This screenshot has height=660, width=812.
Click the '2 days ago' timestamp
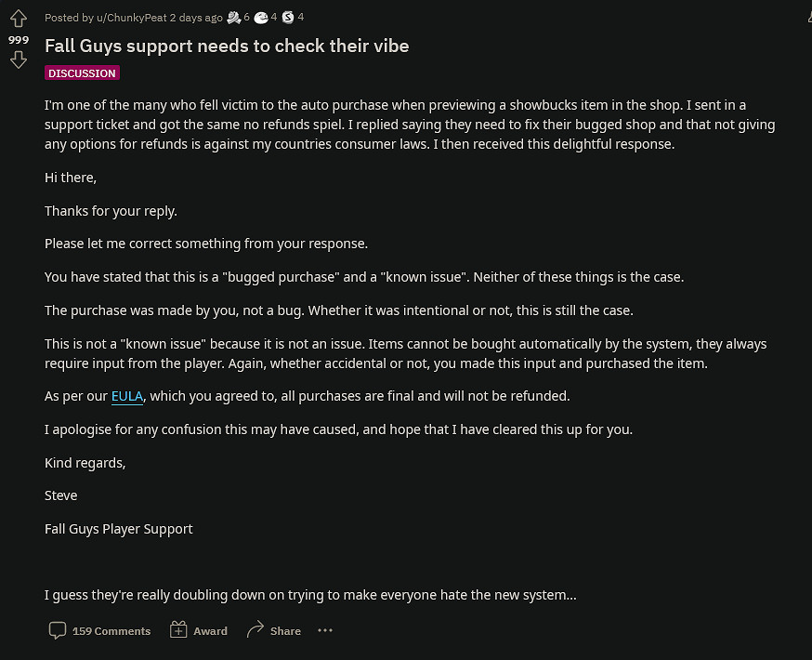196,18
